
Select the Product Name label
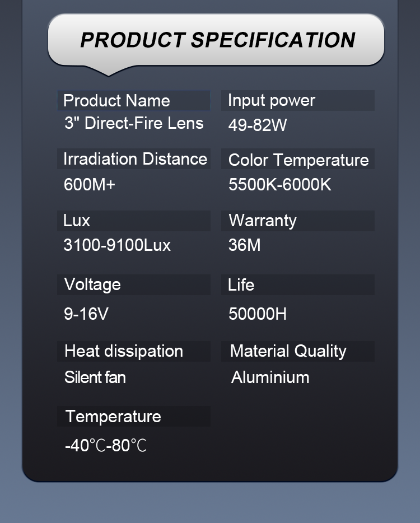pyautogui.click(x=116, y=101)
